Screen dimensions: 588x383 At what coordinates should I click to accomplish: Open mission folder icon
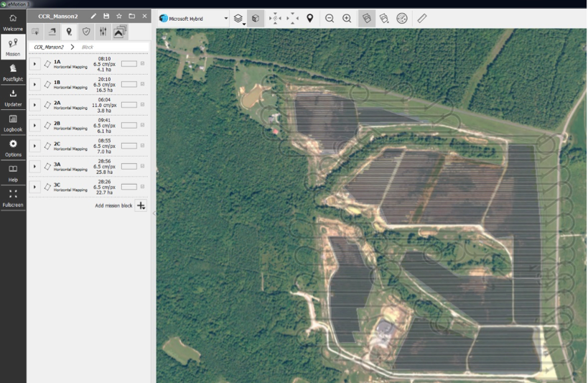tap(131, 16)
